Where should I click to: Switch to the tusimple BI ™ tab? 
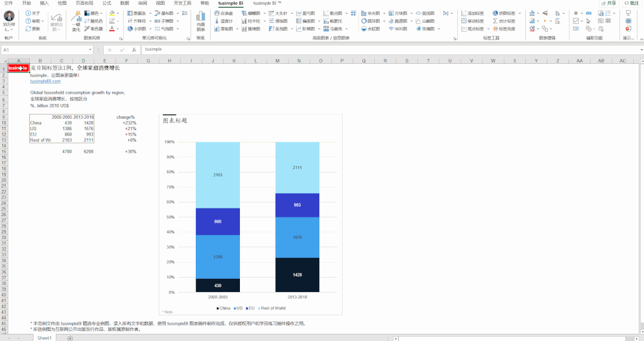tap(267, 4)
